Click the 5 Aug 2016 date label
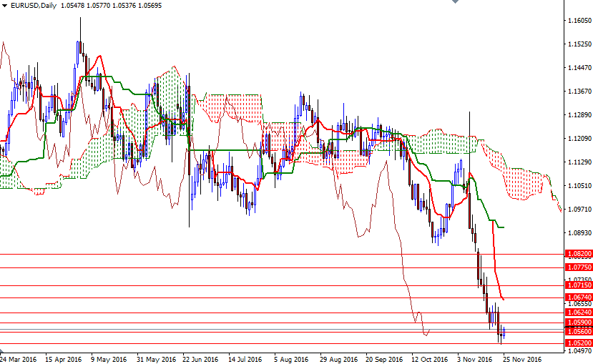This screenshot has height=364, width=593. (x=291, y=360)
